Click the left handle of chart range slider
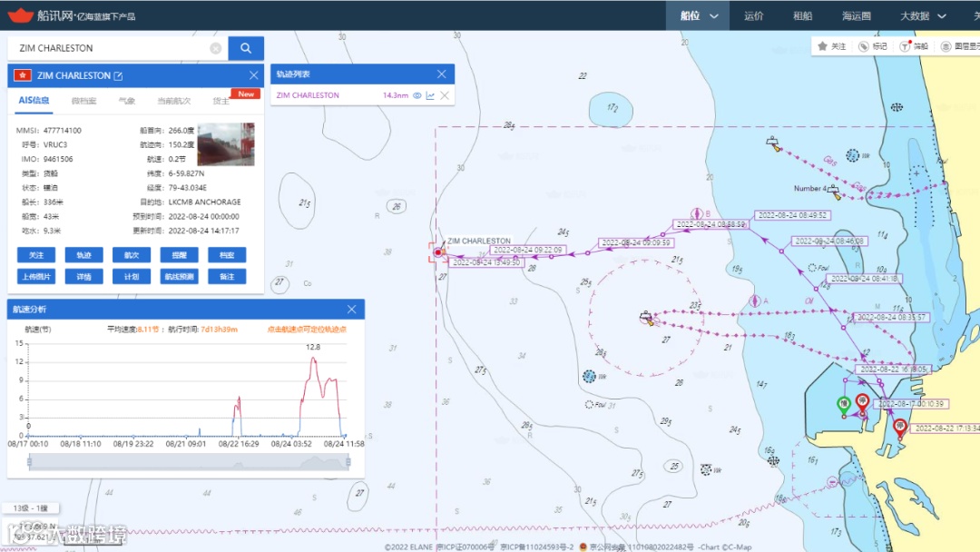 tap(29, 462)
